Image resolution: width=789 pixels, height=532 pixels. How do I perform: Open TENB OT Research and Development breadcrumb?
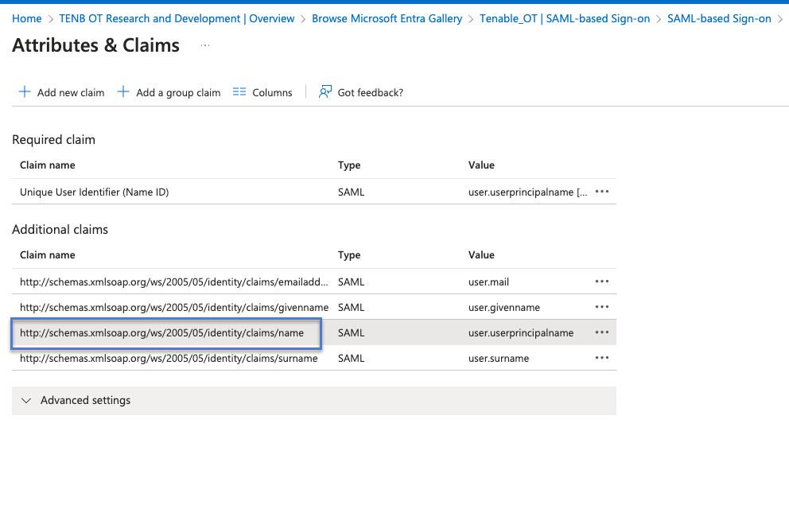coord(177,18)
